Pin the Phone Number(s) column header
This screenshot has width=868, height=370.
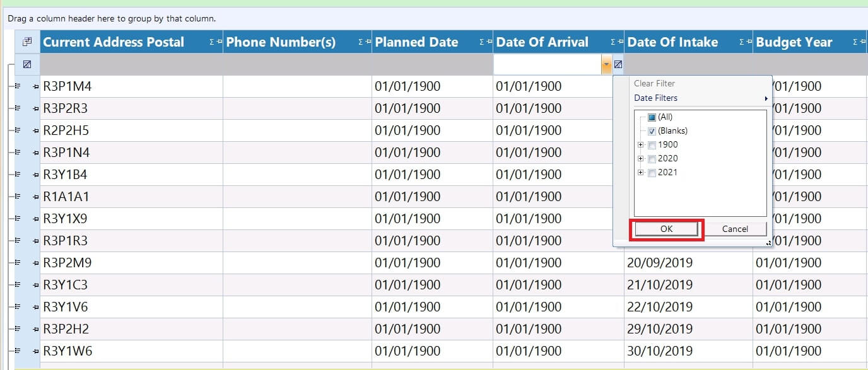[x=368, y=42]
